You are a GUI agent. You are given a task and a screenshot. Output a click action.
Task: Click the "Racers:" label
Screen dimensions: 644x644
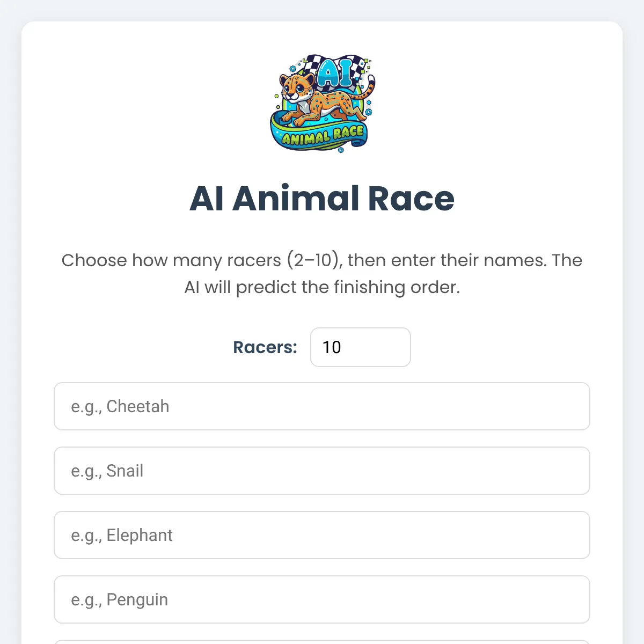point(265,347)
